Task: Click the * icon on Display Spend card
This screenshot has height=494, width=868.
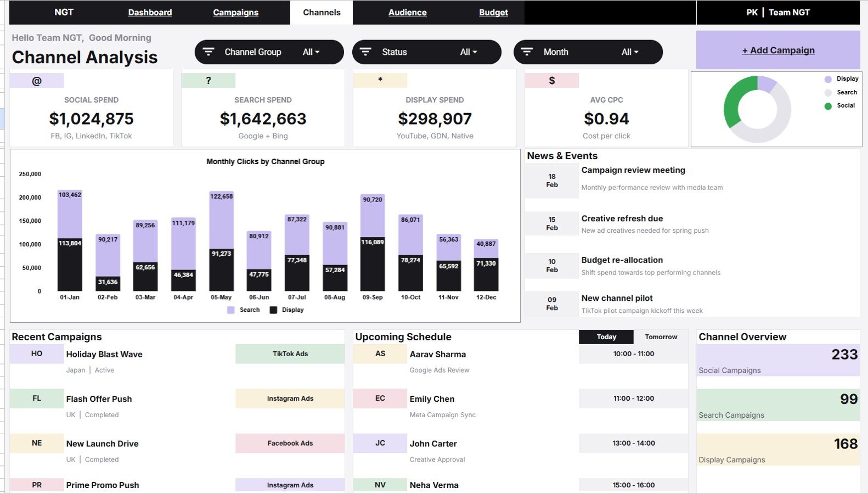Action: coord(380,80)
